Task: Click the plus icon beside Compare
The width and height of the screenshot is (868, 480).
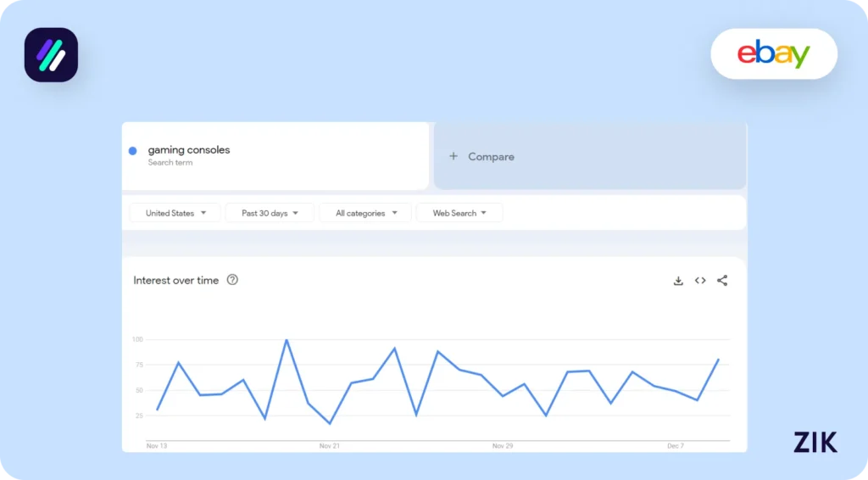Action: [453, 156]
